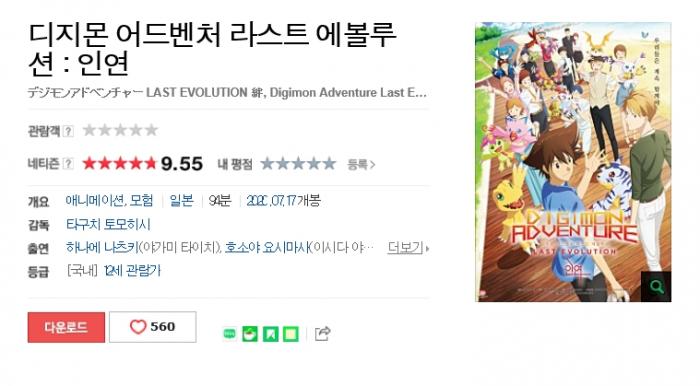Screen dimensions: 700x386
Task: Click the heart icon with 560 likes
Action: (138, 327)
